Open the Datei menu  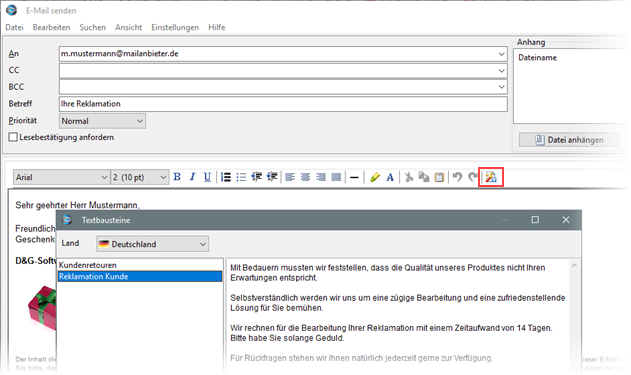pos(14,27)
